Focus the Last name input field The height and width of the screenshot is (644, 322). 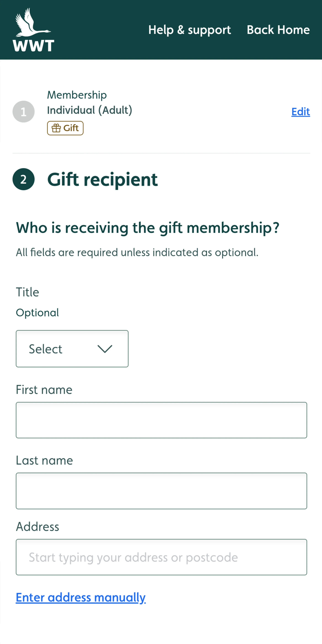pos(161,491)
